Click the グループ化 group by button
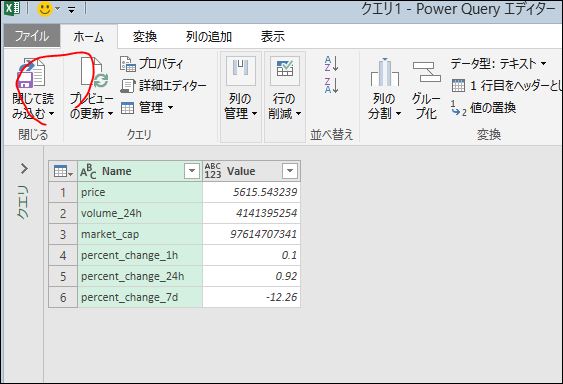Screen dimensions: 563x384 pyautogui.click(x=426, y=90)
